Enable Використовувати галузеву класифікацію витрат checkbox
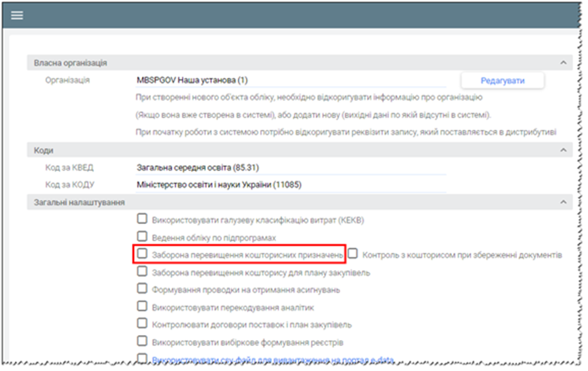Image resolution: width=588 pixels, height=371 pixels. [x=142, y=220]
